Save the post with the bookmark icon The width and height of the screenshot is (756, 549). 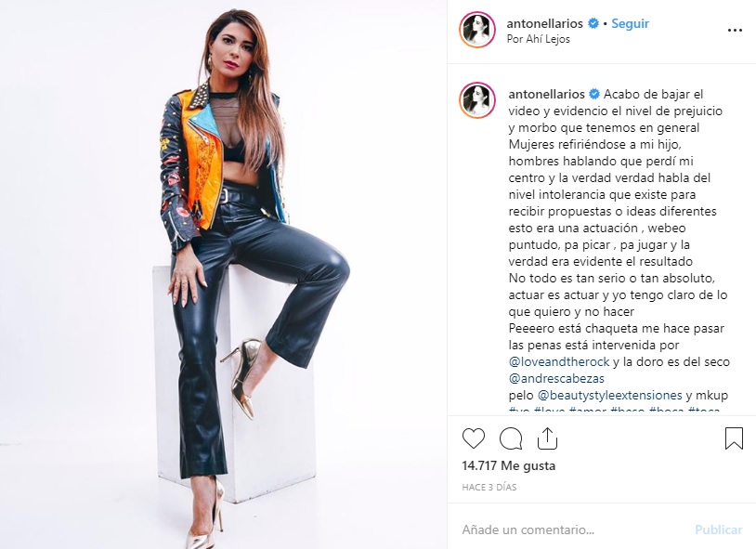pyautogui.click(x=734, y=438)
